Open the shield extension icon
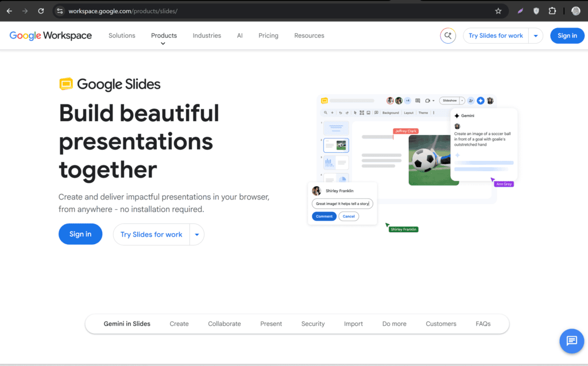 pyautogui.click(x=536, y=11)
